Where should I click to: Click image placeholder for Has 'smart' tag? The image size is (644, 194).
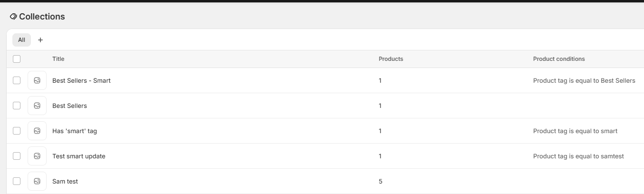coord(37,131)
